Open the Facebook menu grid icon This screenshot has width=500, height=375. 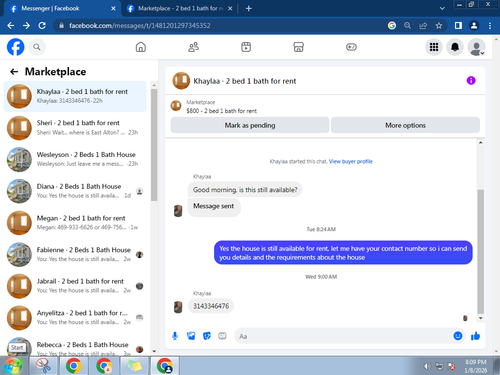(x=434, y=47)
